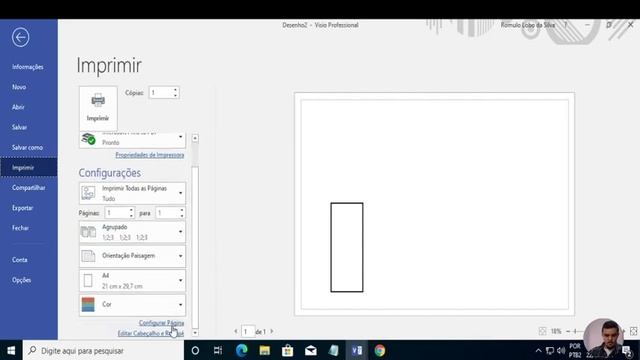640x360 pixels.
Task: Click the zoom out minus button
Action: click(x=568, y=331)
